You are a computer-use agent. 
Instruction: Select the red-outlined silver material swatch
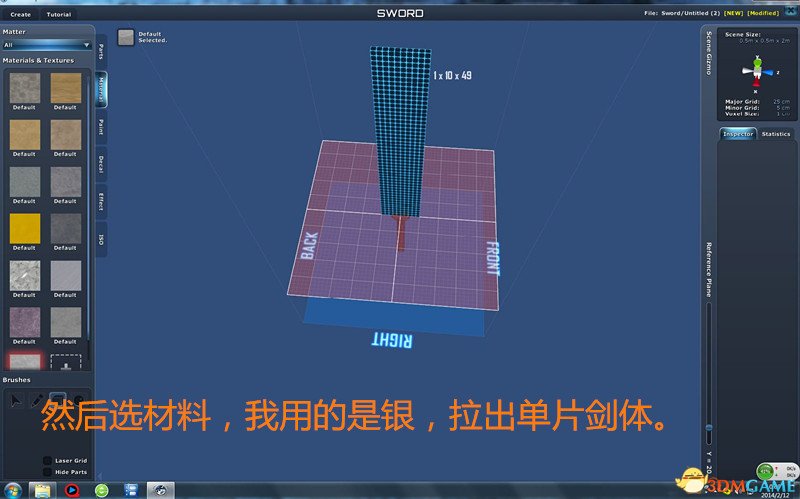pyautogui.click(x=24, y=362)
